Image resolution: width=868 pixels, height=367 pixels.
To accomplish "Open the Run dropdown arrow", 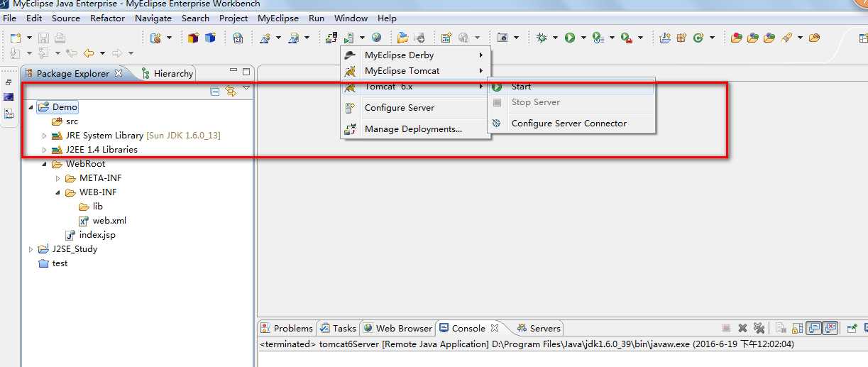I will pos(583,38).
